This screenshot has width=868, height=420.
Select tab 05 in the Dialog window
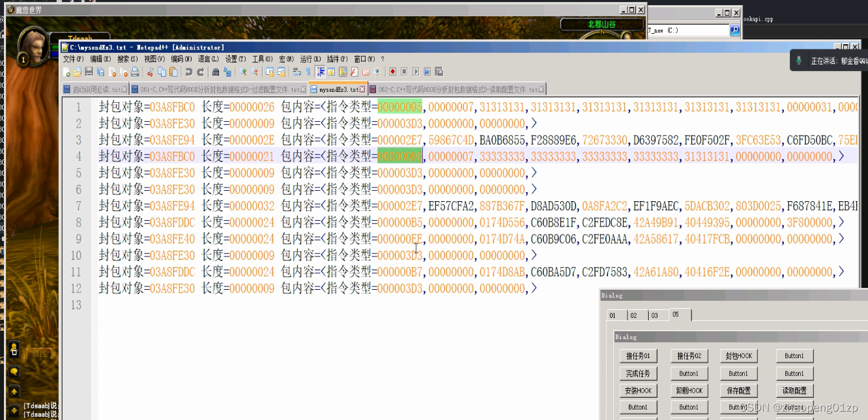680,315
